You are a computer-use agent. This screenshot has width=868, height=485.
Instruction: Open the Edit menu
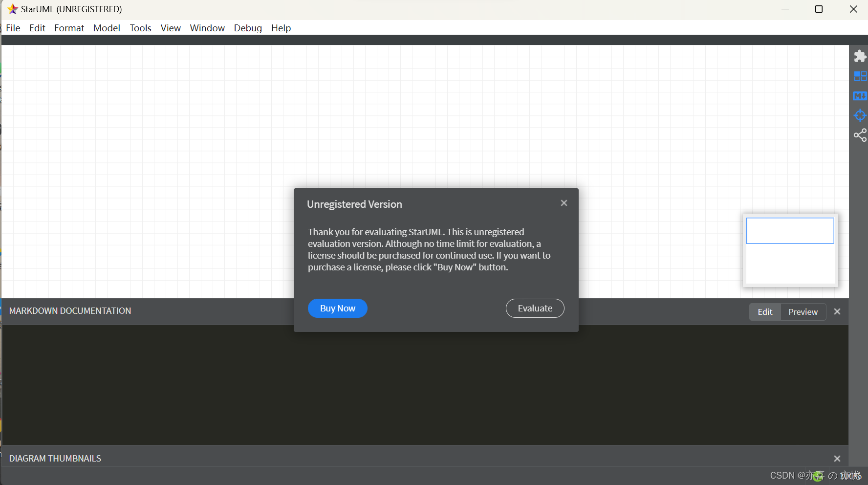pos(37,28)
